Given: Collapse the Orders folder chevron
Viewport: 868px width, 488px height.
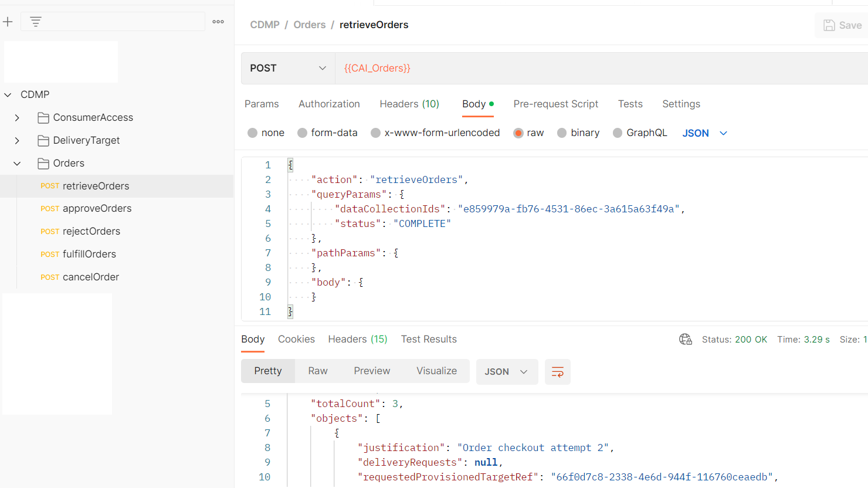Looking at the screenshot, I should 17,164.
